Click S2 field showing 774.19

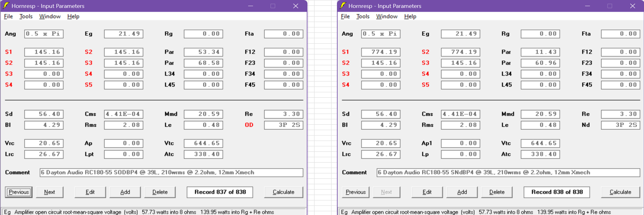click(461, 52)
